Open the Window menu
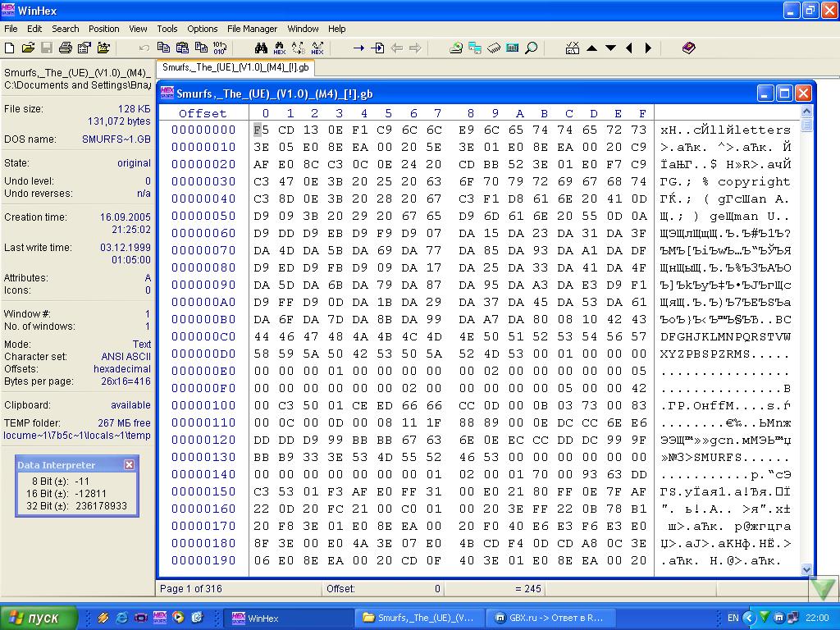Image resolution: width=840 pixels, height=630 pixels. pyautogui.click(x=303, y=29)
